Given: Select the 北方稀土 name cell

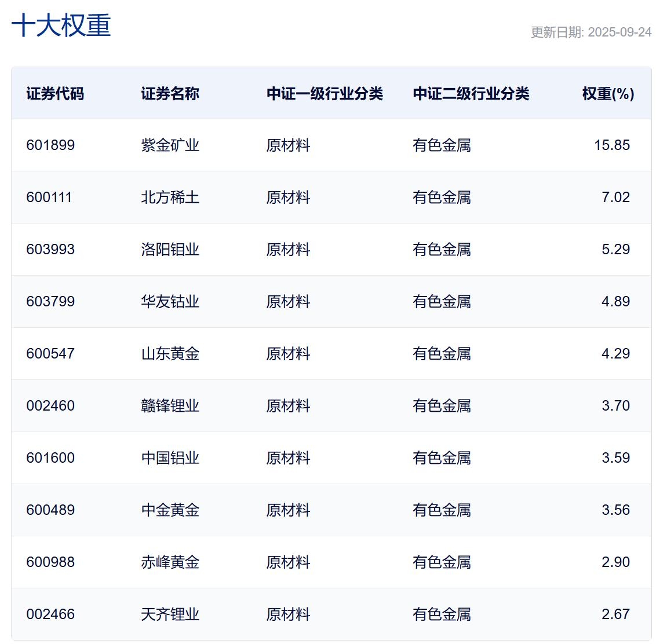Looking at the screenshot, I should point(170,197).
